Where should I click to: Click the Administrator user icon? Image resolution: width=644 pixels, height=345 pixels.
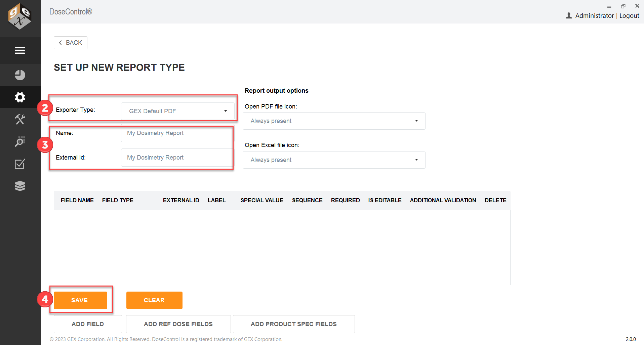pos(569,15)
